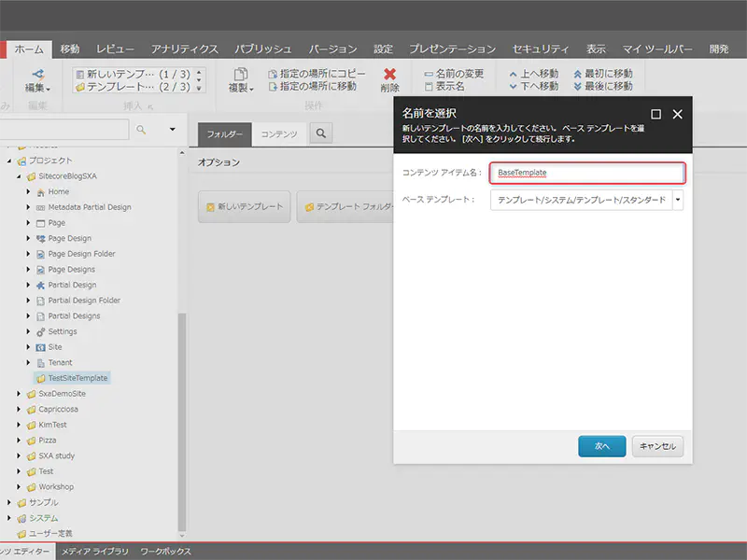The width and height of the screenshot is (747, 560).
Task: Expand the サンプル tree node
Action: (x=9, y=502)
